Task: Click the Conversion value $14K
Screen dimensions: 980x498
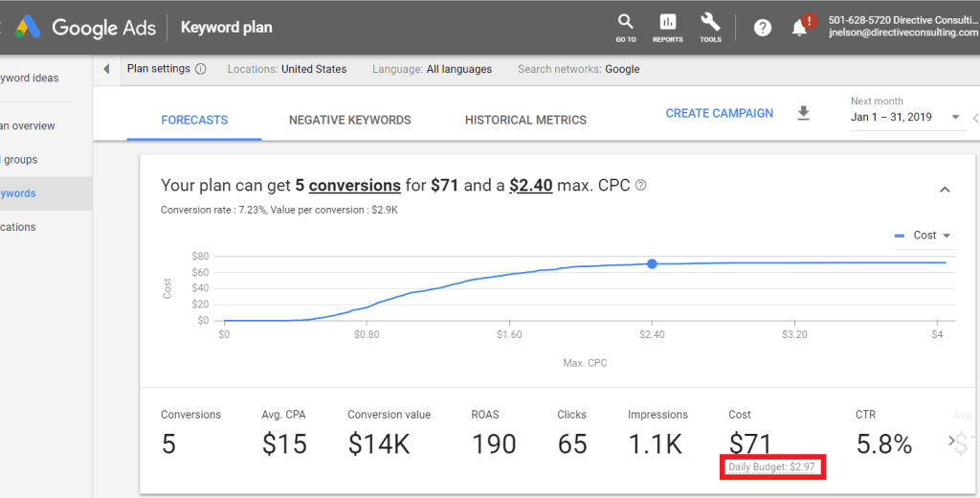Action: click(379, 444)
